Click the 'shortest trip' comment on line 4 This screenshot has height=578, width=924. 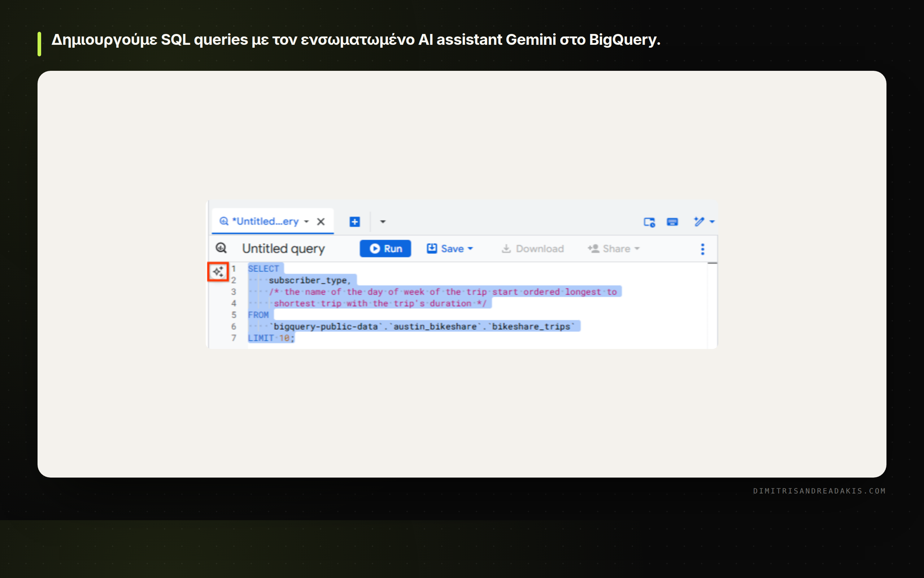[x=380, y=303]
